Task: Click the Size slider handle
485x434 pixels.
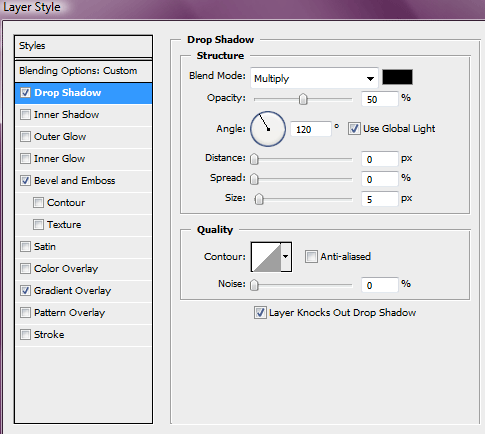Action: tap(259, 199)
